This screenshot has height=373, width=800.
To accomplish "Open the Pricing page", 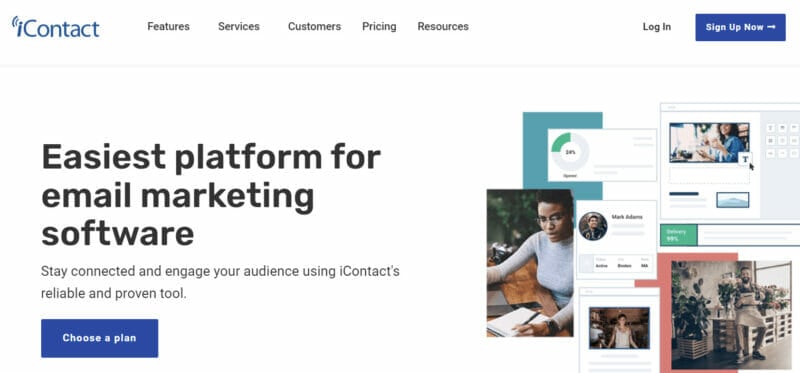I will click(x=379, y=27).
